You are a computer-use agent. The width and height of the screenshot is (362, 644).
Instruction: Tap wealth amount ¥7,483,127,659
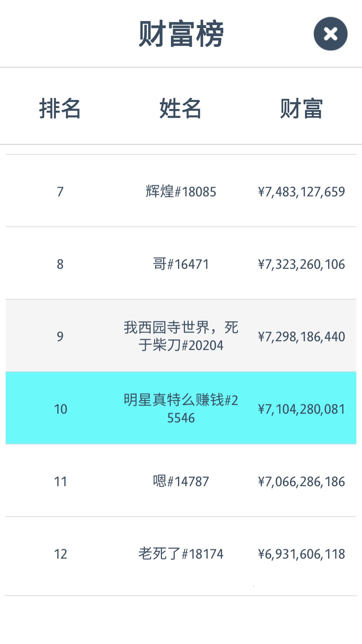pyautogui.click(x=301, y=192)
